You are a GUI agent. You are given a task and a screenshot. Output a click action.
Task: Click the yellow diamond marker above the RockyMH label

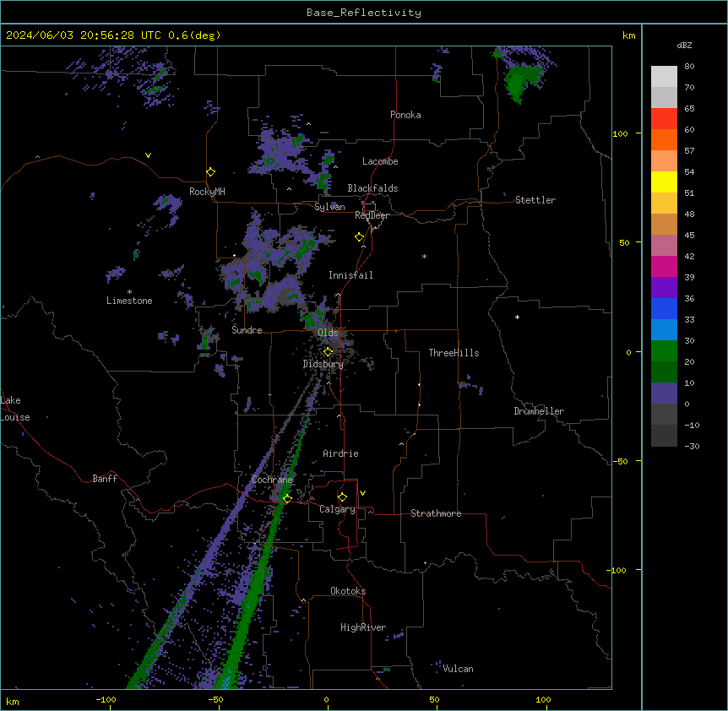click(x=210, y=172)
